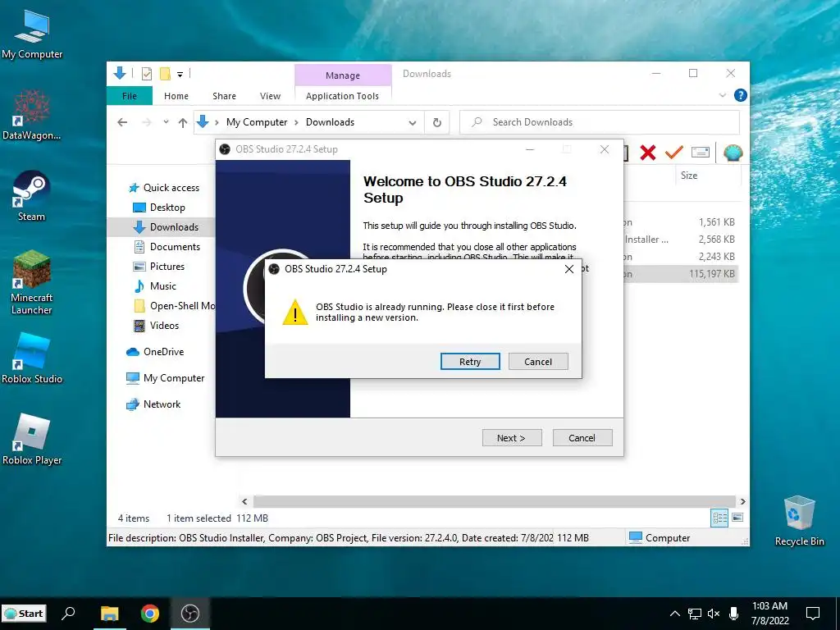Screen dimensions: 840x630
Task: Collapse the ribbon with the chevron
Action: click(x=722, y=95)
